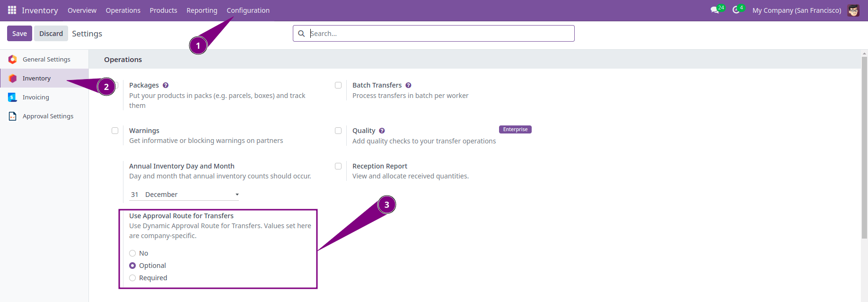Screen dimensions: 868x302
Task: Check the Warnings option
Action: tap(115, 130)
